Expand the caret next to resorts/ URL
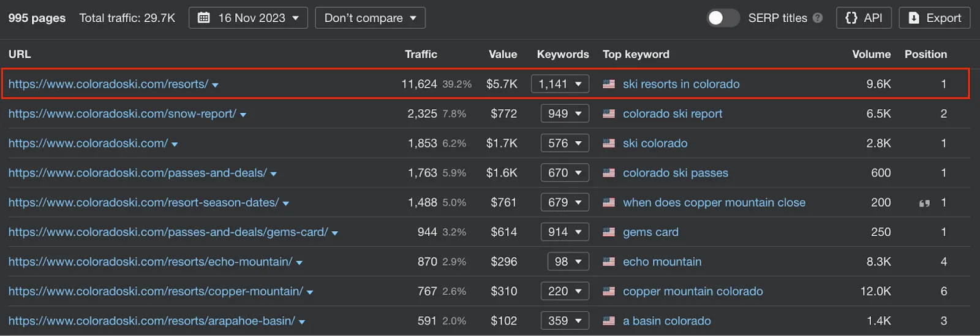980x336 pixels. [215, 85]
